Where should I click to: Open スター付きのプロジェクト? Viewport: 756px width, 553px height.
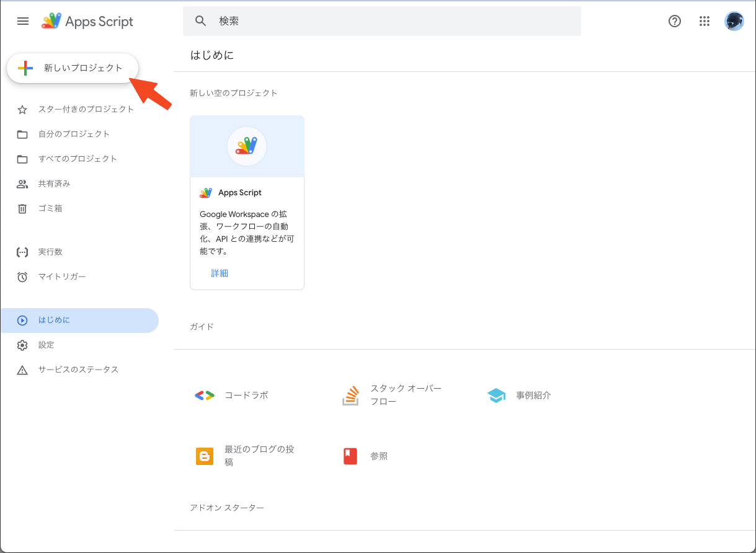pyautogui.click(x=86, y=109)
